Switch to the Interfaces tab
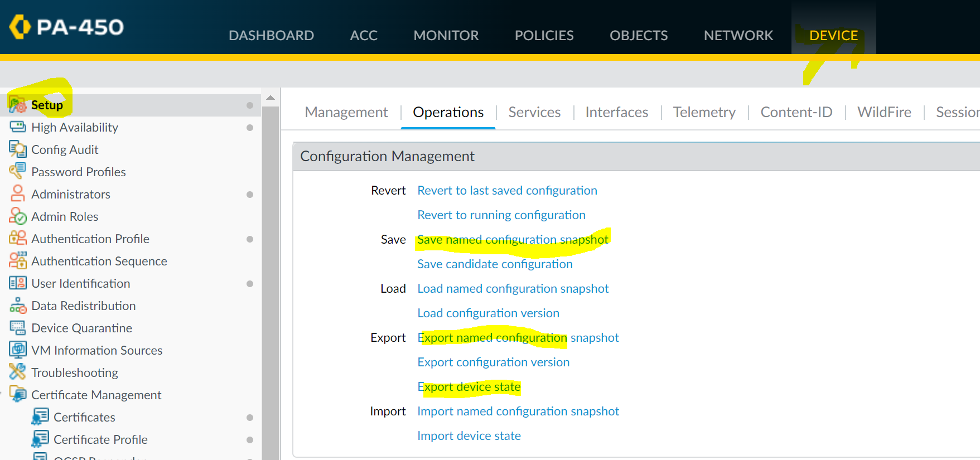The height and width of the screenshot is (460, 980). 617,112
